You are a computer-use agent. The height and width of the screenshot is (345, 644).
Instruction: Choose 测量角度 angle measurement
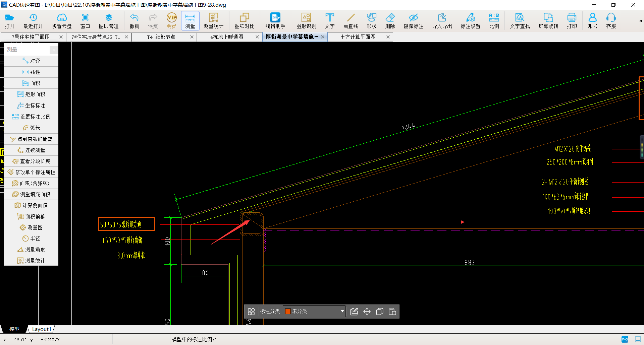click(x=31, y=250)
